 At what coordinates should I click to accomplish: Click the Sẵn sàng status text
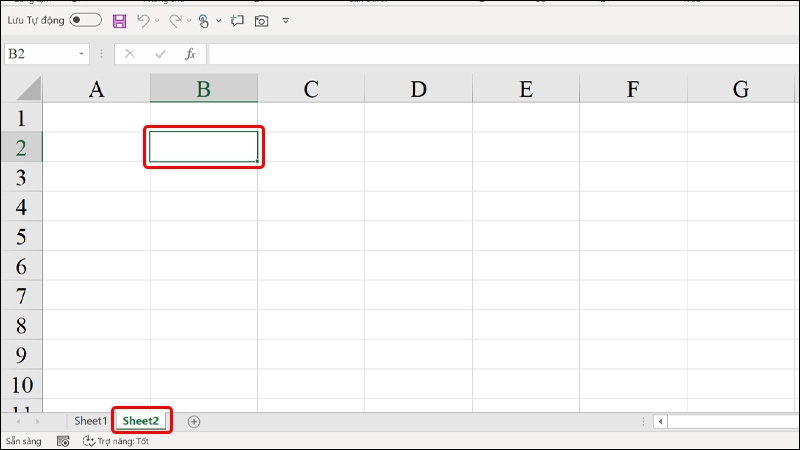click(x=23, y=441)
